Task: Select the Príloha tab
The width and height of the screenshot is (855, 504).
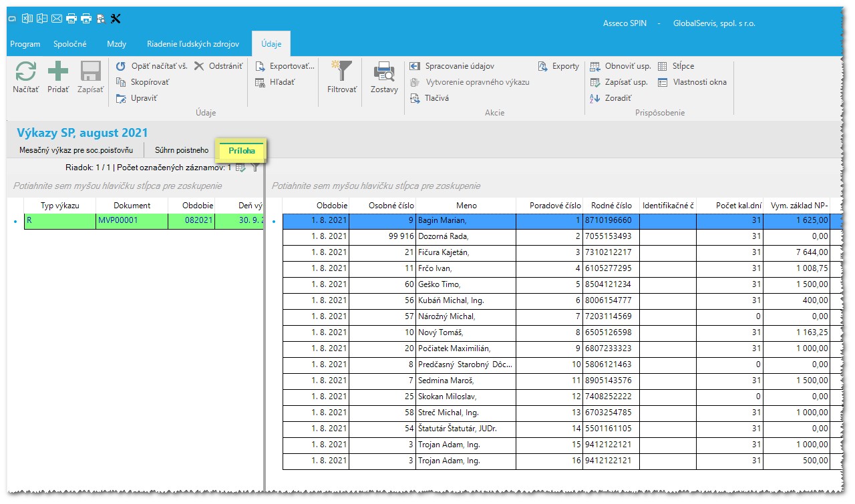Action: (x=242, y=151)
